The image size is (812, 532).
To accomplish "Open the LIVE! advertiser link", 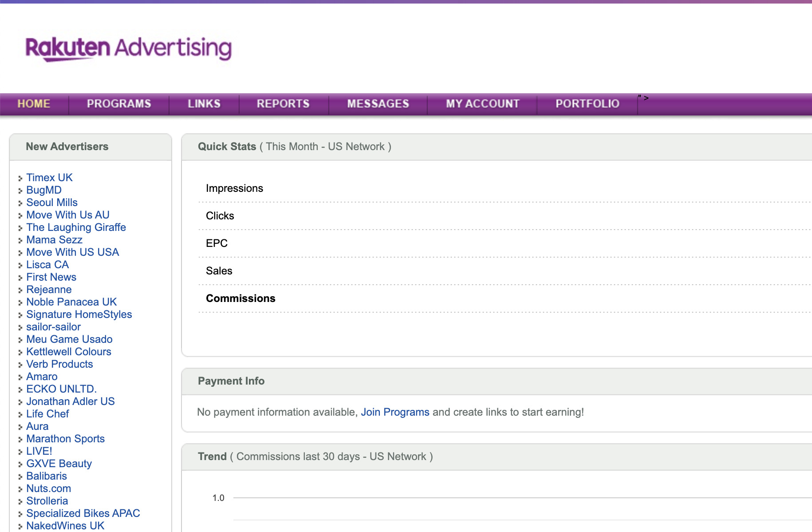I will (x=39, y=451).
